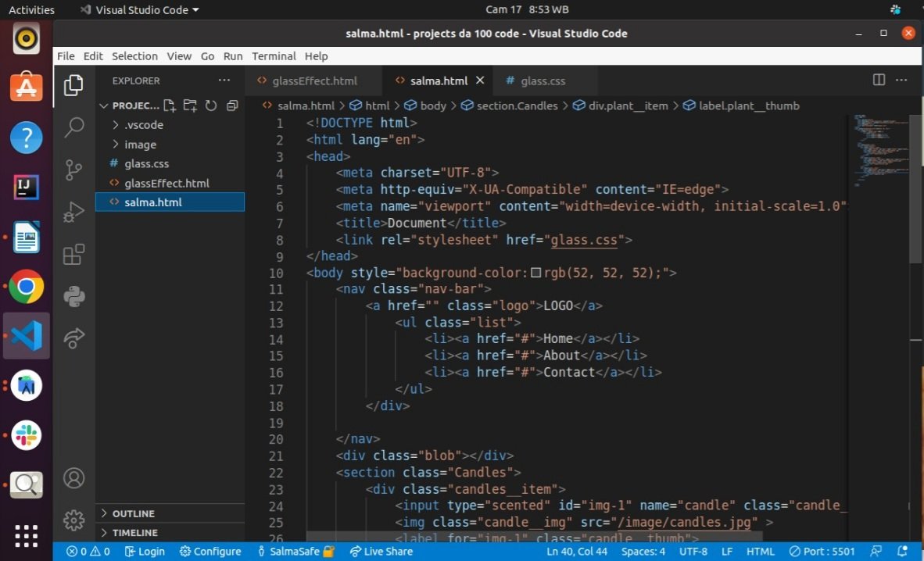Open the Manage gear in activity bar
Screen dimensions: 924x561
pyautogui.click(x=73, y=520)
